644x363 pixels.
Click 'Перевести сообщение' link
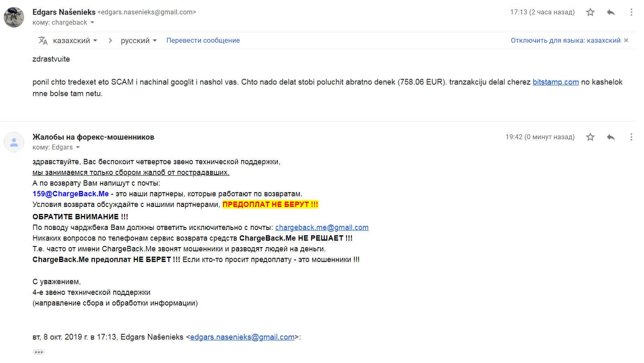click(203, 41)
